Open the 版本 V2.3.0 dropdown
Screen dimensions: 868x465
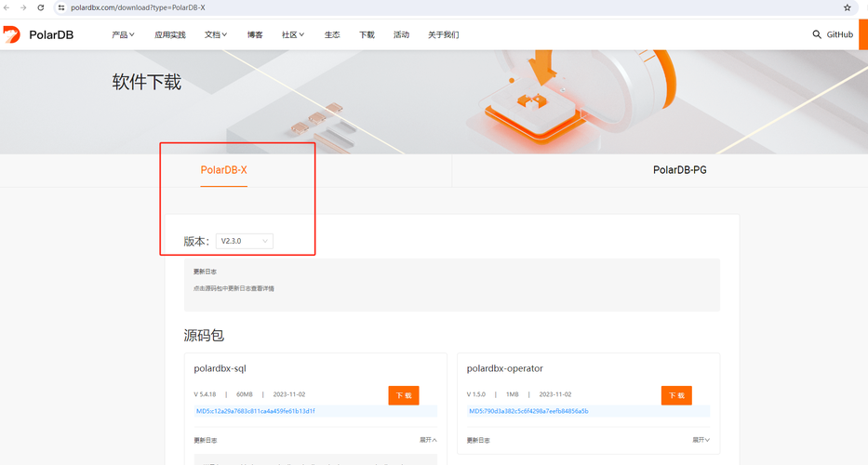pyautogui.click(x=244, y=241)
